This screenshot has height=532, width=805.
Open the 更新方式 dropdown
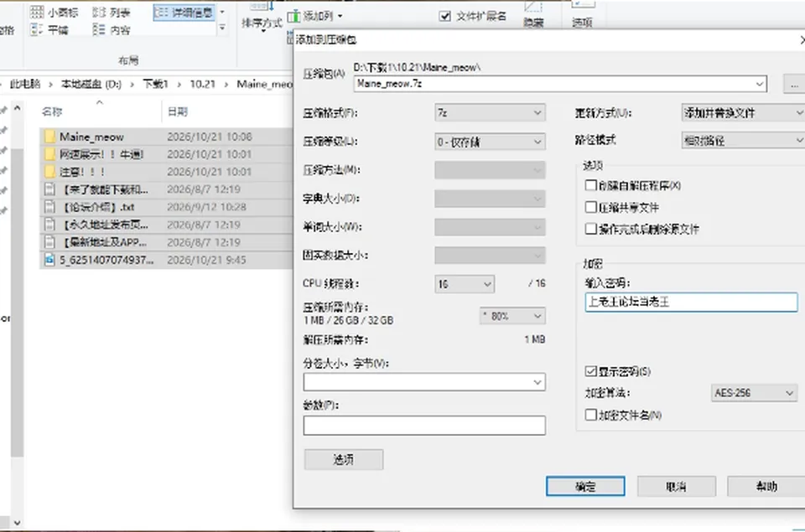743,112
